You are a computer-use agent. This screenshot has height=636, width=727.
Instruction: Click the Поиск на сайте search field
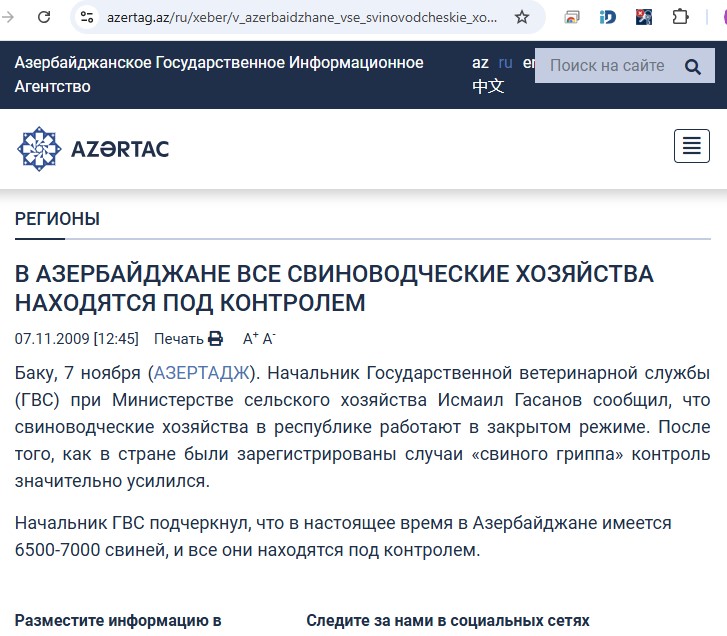tap(606, 66)
